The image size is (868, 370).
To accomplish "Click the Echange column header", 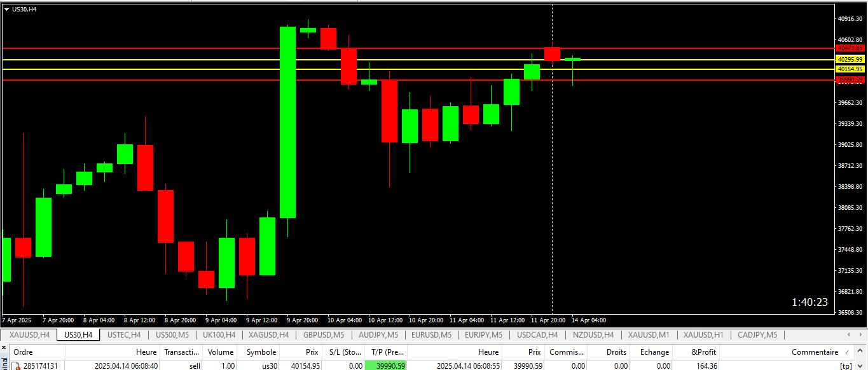I will (652, 352).
